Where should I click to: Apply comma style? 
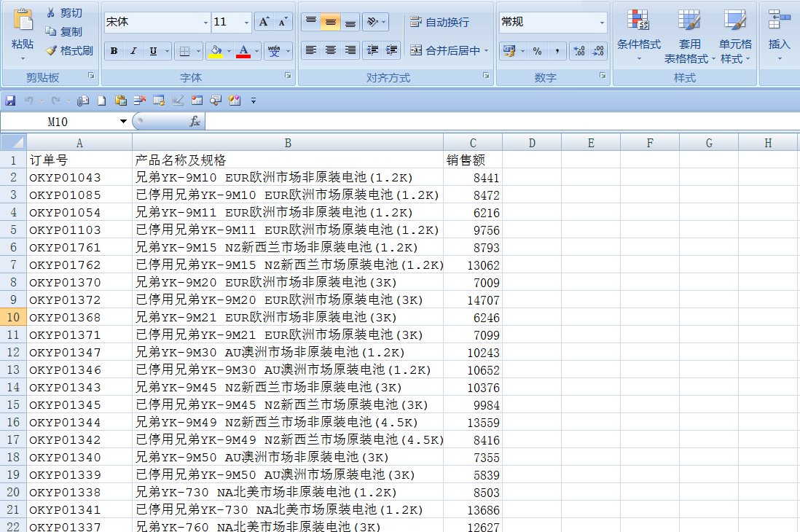(557, 51)
